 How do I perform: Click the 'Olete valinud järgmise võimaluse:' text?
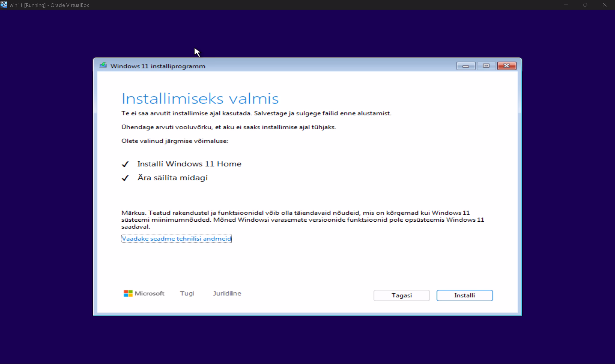[175, 141]
